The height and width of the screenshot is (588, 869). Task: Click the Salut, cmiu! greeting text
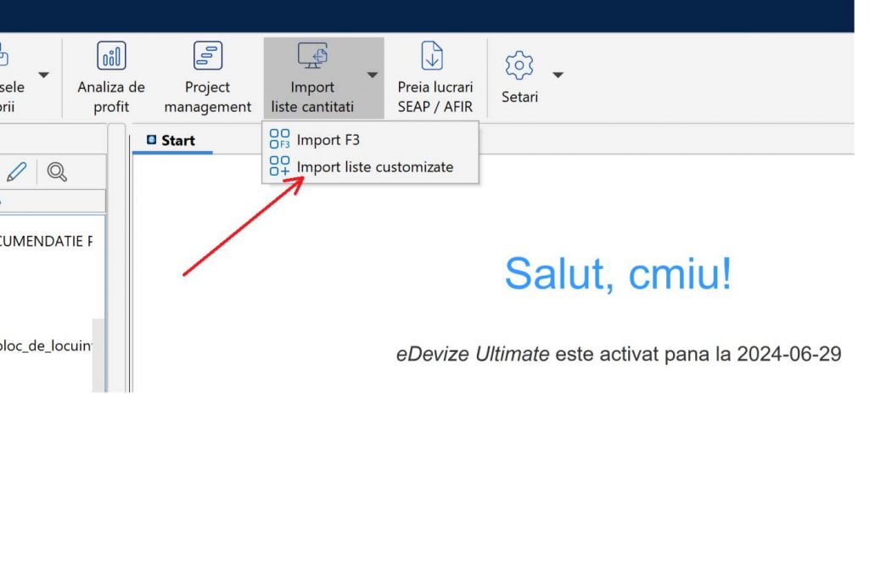pyautogui.click(x=618, y=273)
